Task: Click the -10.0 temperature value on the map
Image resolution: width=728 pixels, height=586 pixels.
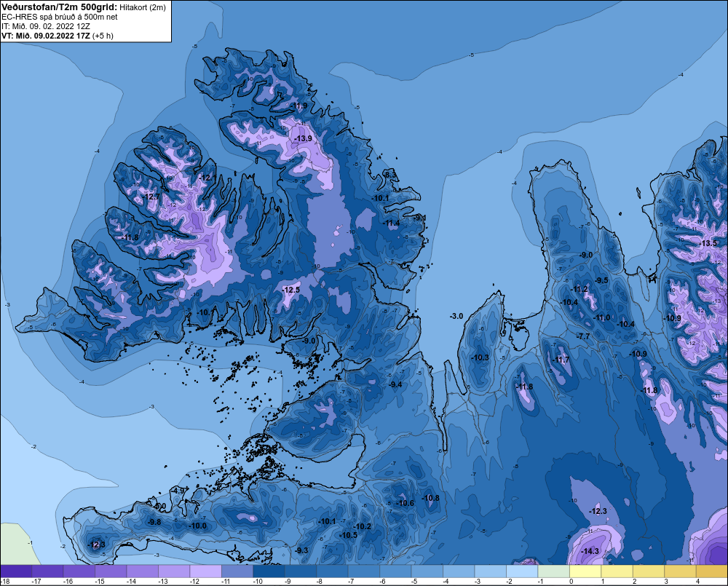Action: pos(198,526)
